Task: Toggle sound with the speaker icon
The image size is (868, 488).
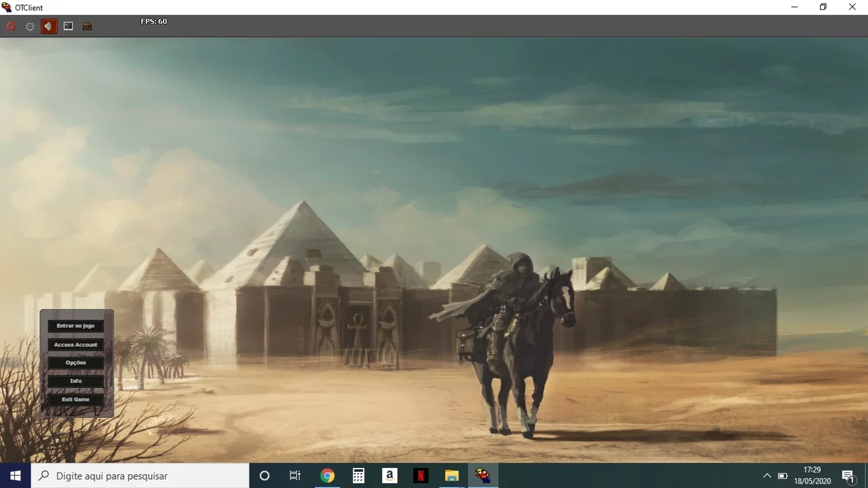Action: coord(49,26)
